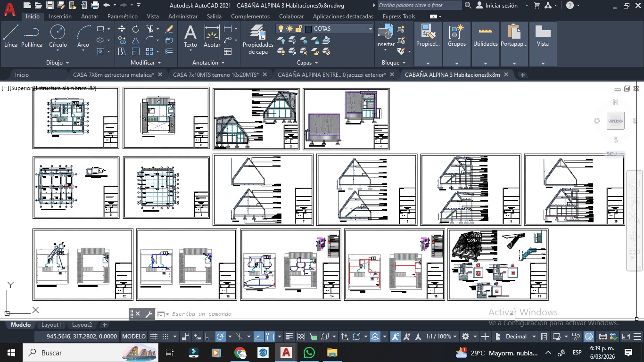The width and height of the screenshot is (644, 362).
Task: Switch to the Salida ribbon tab
Action: point(214,16)
